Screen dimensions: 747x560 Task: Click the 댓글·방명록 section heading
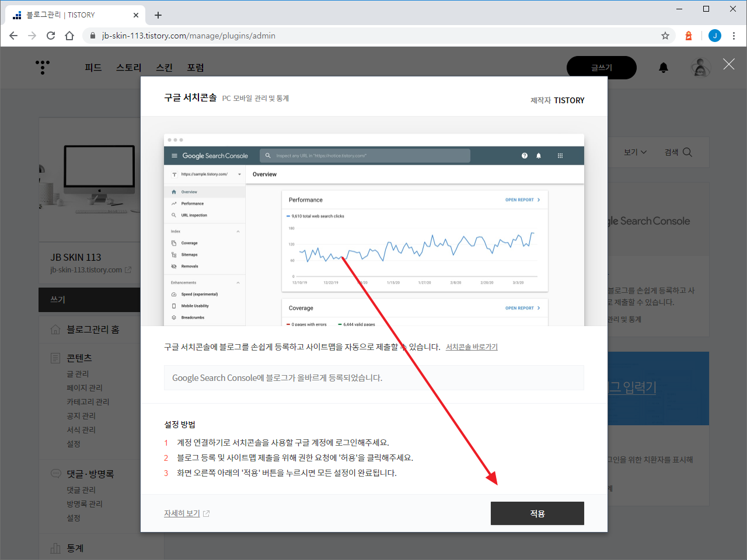coord(90,474)
